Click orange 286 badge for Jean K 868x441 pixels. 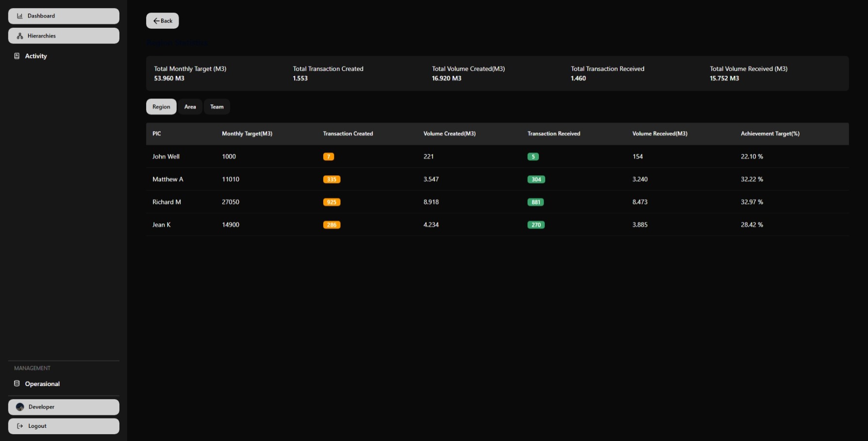[332, 225]
